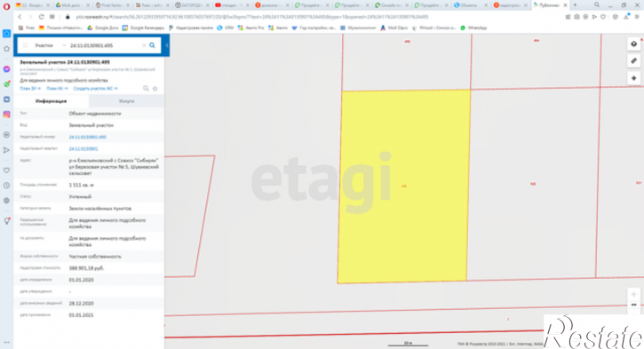
Task: Open cadastral number link 24:11:0130901:495
Action: point(87,137)
